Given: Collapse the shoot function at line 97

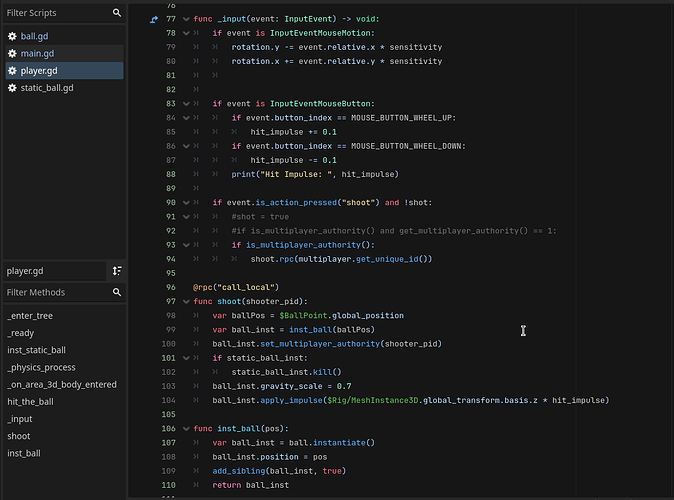Looking at the screenshot, I should point(186,301).
